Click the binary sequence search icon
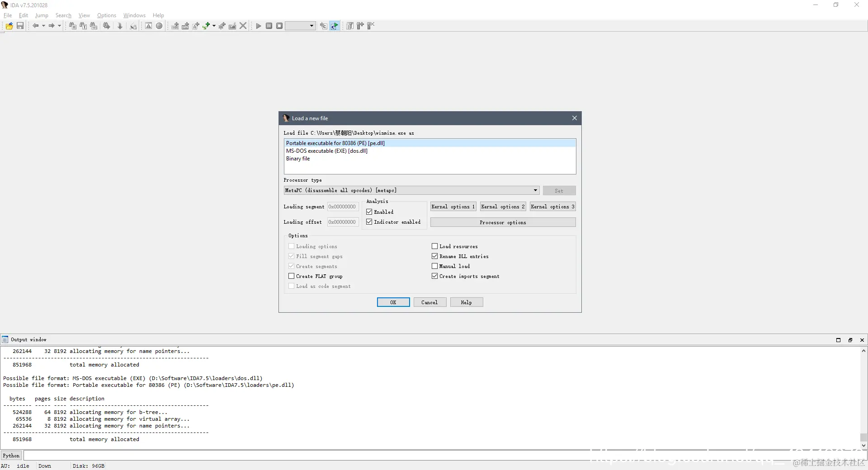 [x=94, y=26]
